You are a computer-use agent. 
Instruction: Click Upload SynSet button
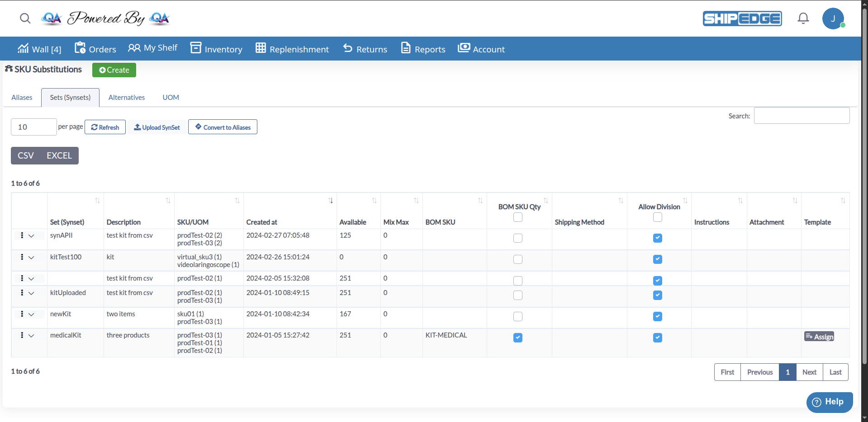click(x=157, y=127)
